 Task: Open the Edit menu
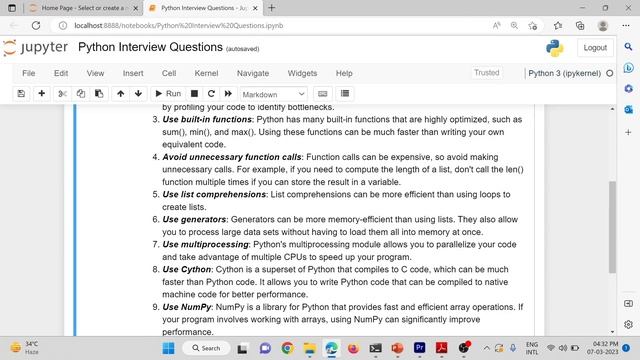click(x=61, y=73)
